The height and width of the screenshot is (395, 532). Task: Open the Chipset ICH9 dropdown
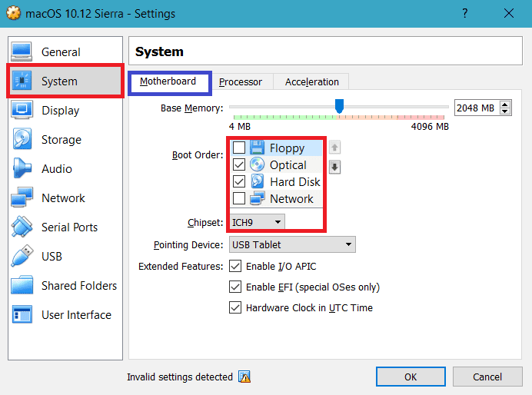pyautogui.click(x=257, y=222)
